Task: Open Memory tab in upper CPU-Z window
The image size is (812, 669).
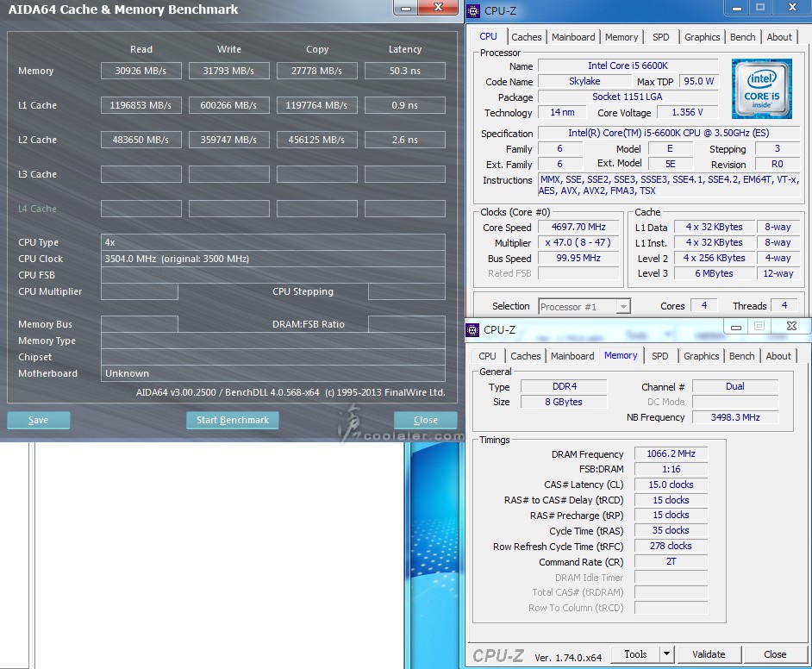Action: [x=621, y=37]
